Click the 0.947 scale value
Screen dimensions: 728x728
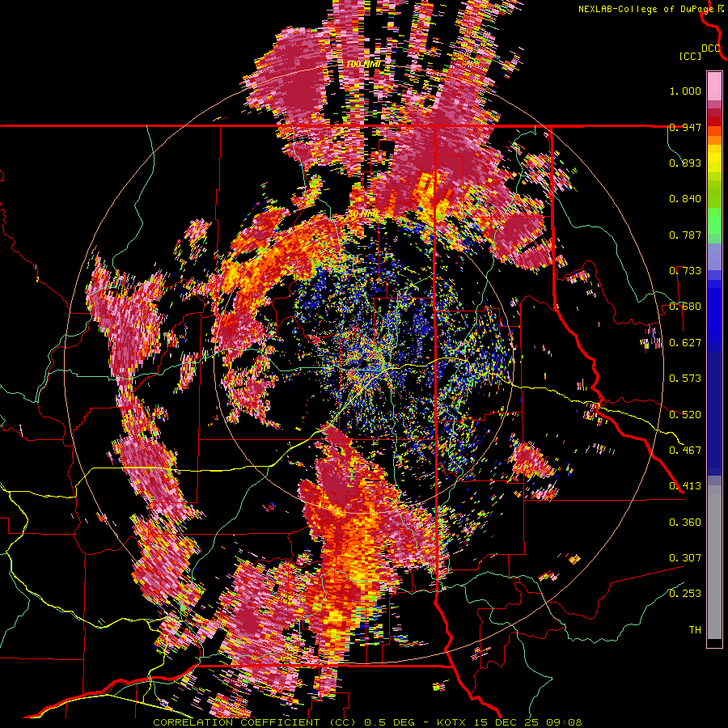(x=685, y=127)
